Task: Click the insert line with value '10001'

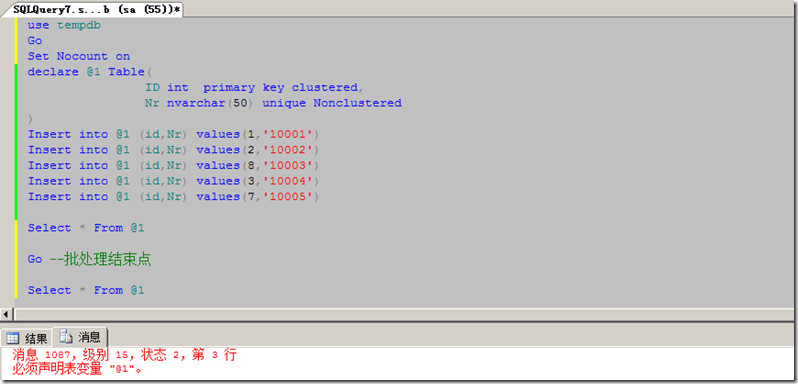Action: coord(173,134)
